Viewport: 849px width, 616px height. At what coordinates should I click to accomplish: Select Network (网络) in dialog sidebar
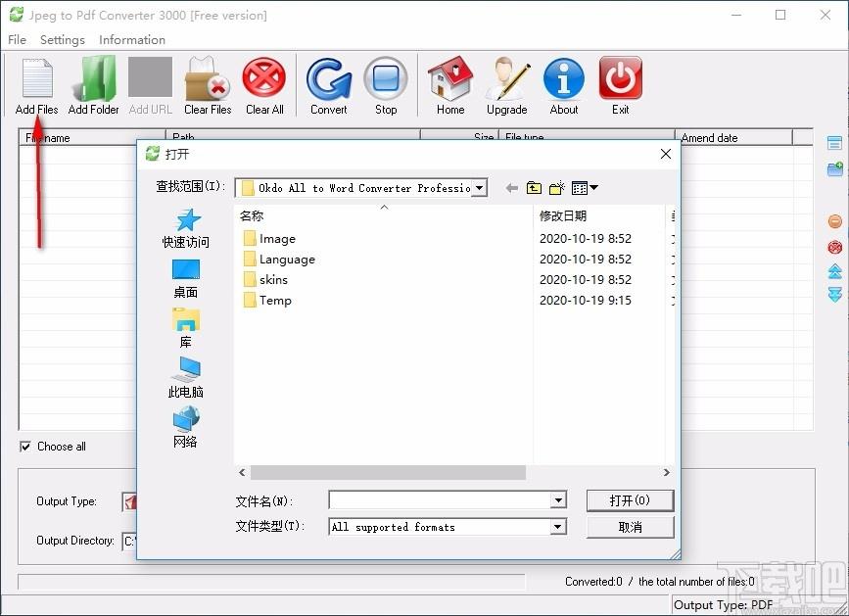pos(186,428)
